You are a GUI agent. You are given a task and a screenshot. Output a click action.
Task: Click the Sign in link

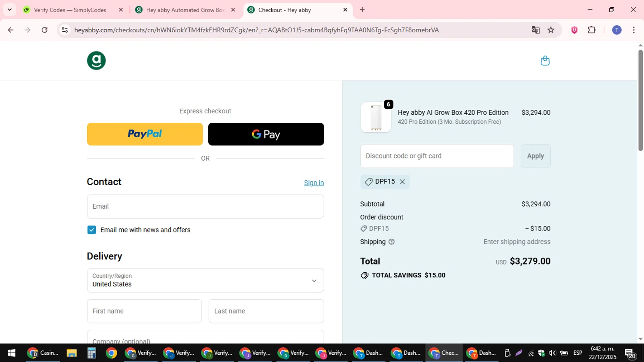point(314,183)
